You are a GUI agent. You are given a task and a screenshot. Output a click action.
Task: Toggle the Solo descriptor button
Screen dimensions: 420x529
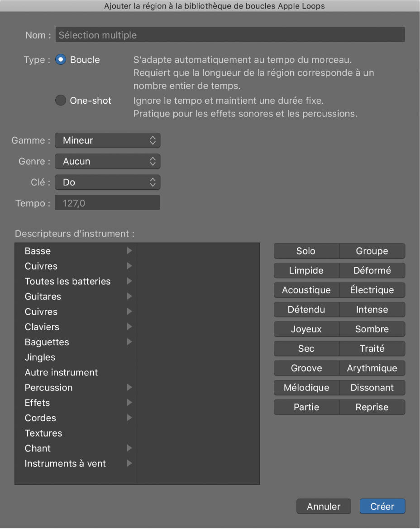click(x=306, y=251)
